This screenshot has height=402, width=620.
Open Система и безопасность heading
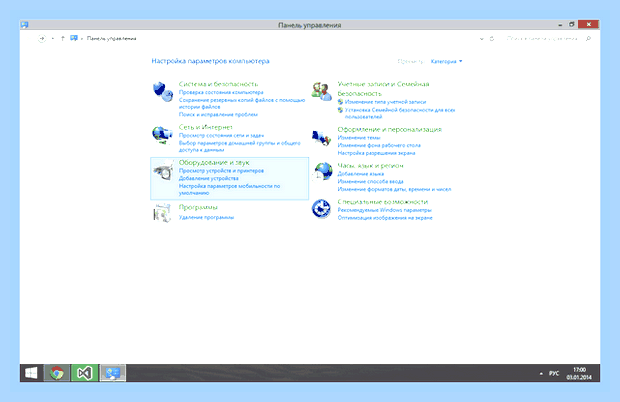tap(218, 84)
